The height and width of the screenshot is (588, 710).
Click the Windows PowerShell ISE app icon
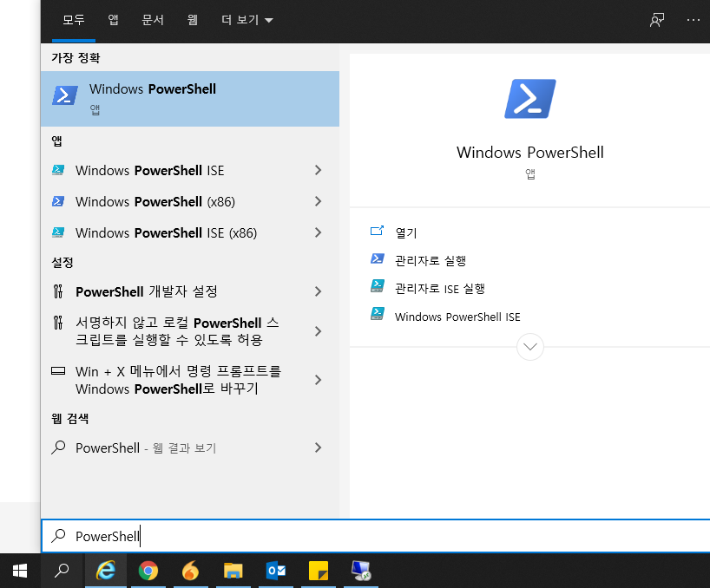click(58, 170)
